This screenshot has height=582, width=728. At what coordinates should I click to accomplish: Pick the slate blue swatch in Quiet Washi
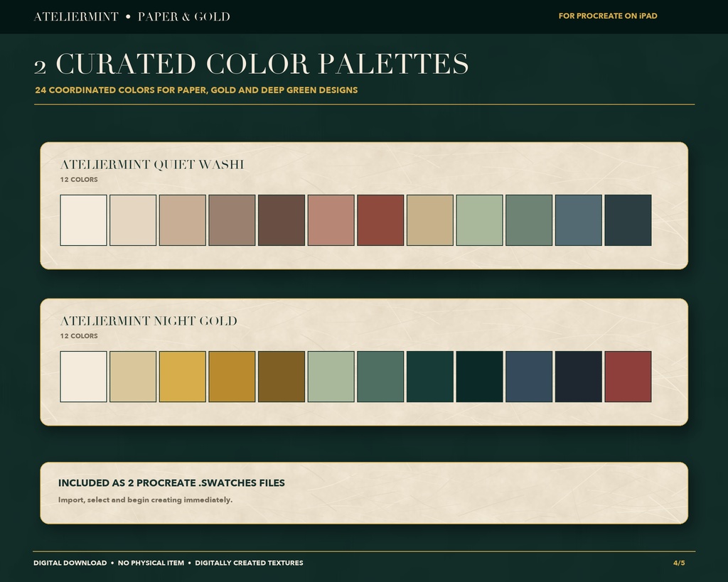coord(579,220)
